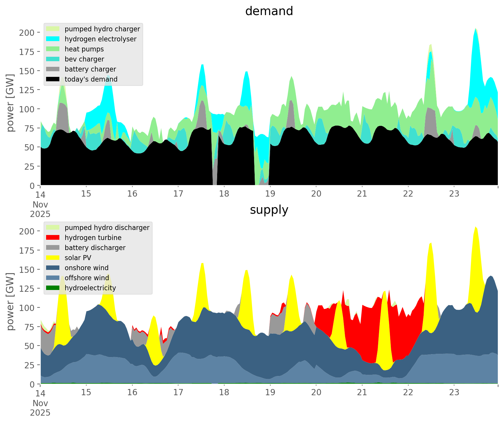Image resolution: width=504 pixels, height=423 pixels.
Task: Click the 19 date tick under the supply chart
Action: point(270,393)
